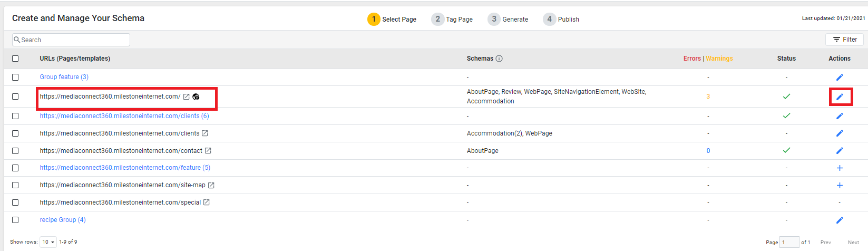This screenshot has width=868, height=251.
Task: Click the green status check on /contact row
Action: coord(786,150)
